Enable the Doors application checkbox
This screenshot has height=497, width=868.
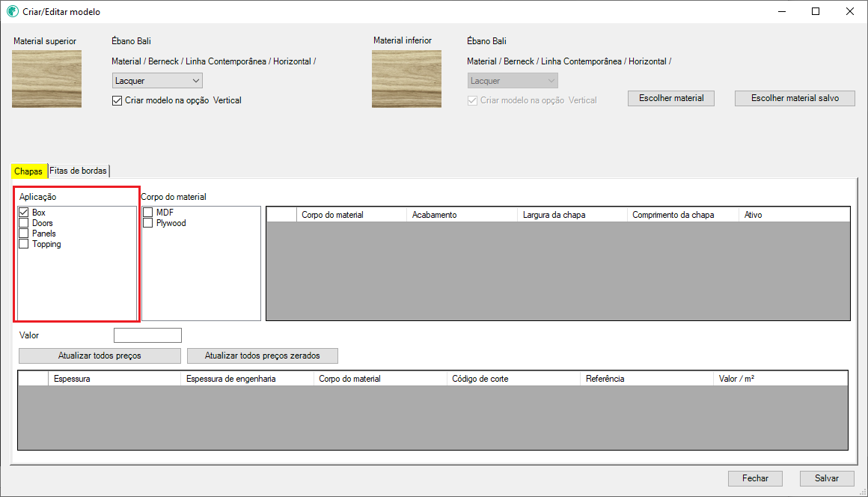point(24,224)
